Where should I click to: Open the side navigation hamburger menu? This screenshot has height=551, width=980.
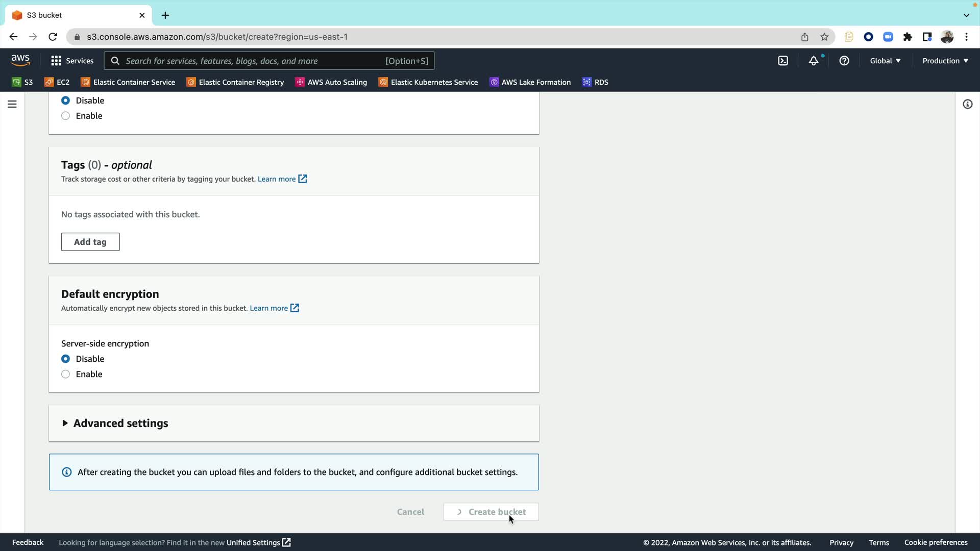[x=12, y=104]
